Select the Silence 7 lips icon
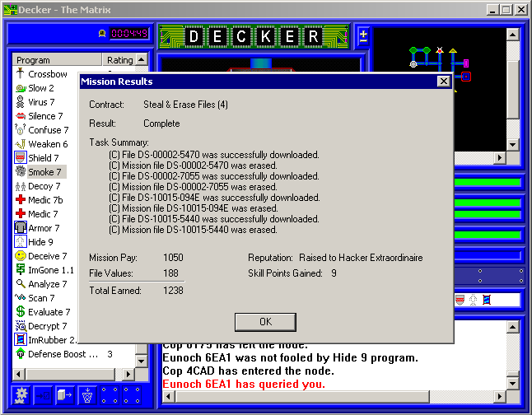This screenshot has height=415, width=532. tap(21, 116)
